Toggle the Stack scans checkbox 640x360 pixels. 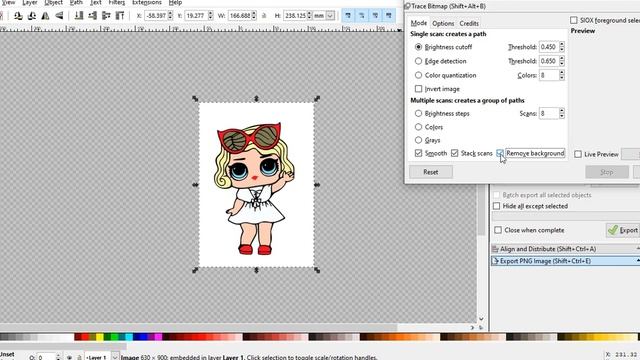point(455,153)
